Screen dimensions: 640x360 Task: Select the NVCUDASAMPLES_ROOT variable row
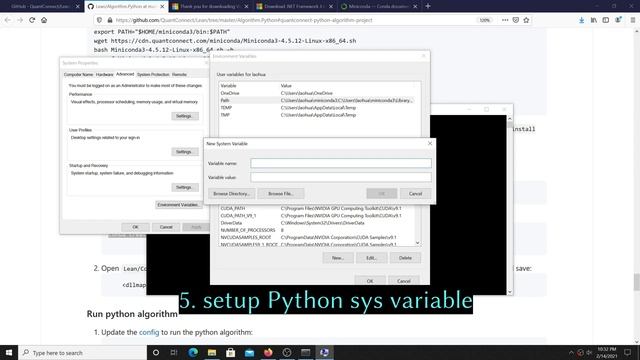point(317,237)
